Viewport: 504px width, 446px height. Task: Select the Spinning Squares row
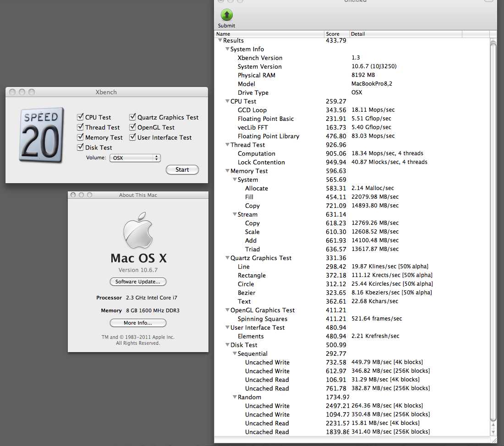pyautogui.click(x=352, y=319)
